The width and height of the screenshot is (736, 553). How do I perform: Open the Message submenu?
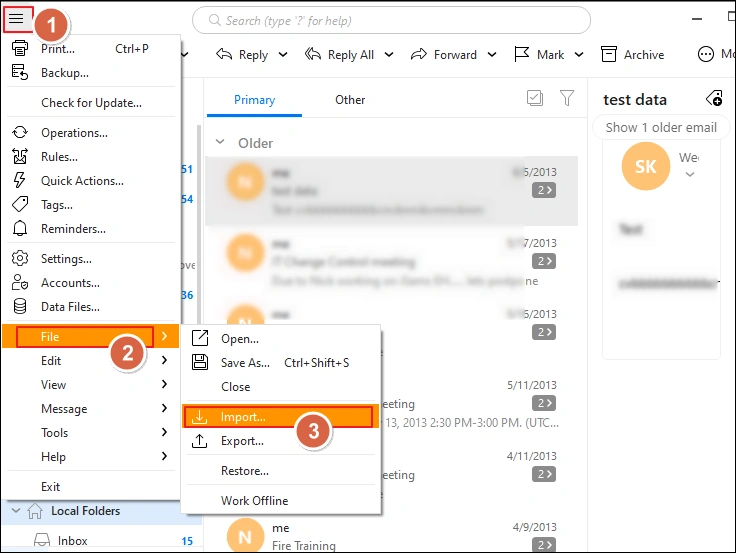(x=92, y=408)
